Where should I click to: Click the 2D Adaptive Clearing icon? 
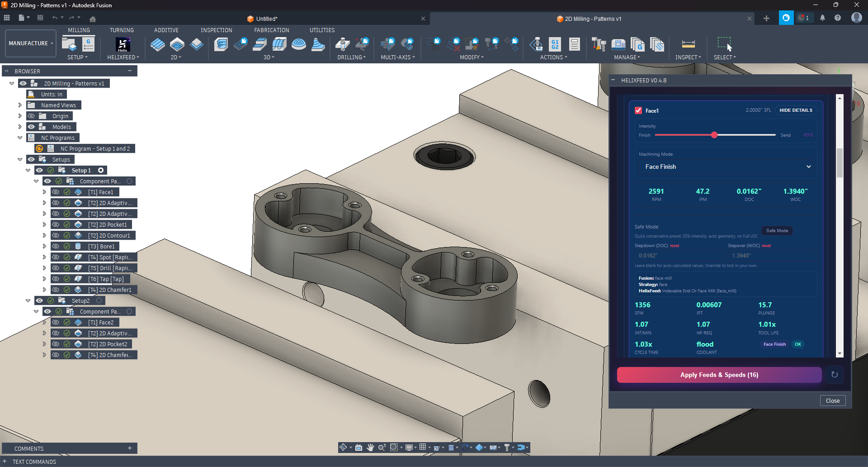(x=158, y=44)
